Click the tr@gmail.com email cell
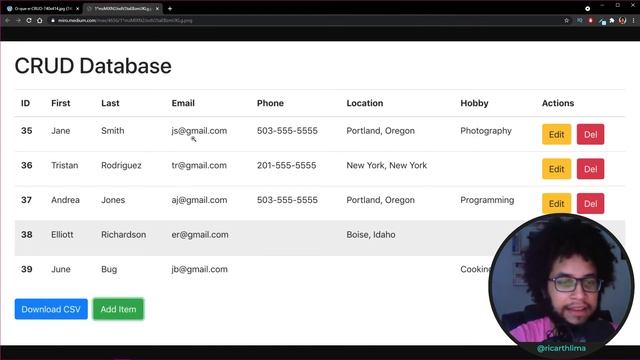Viewport: 640px width, 360px height. [x=199, y=165]
